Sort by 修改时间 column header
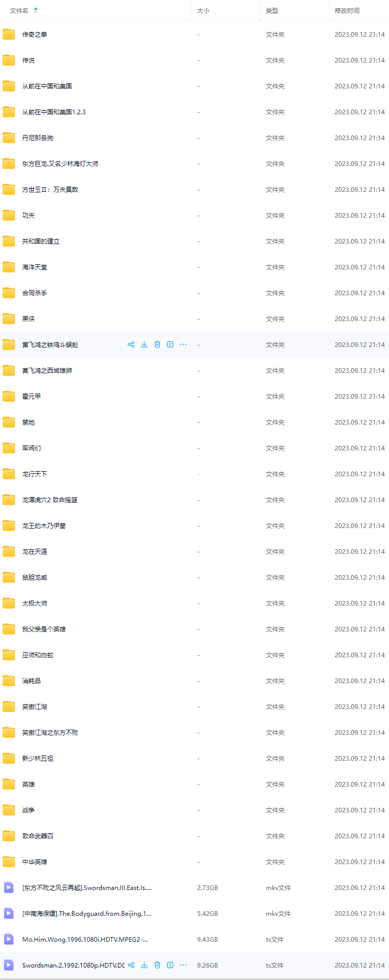Viewport: 389px width, 980px height. [347, 10]
